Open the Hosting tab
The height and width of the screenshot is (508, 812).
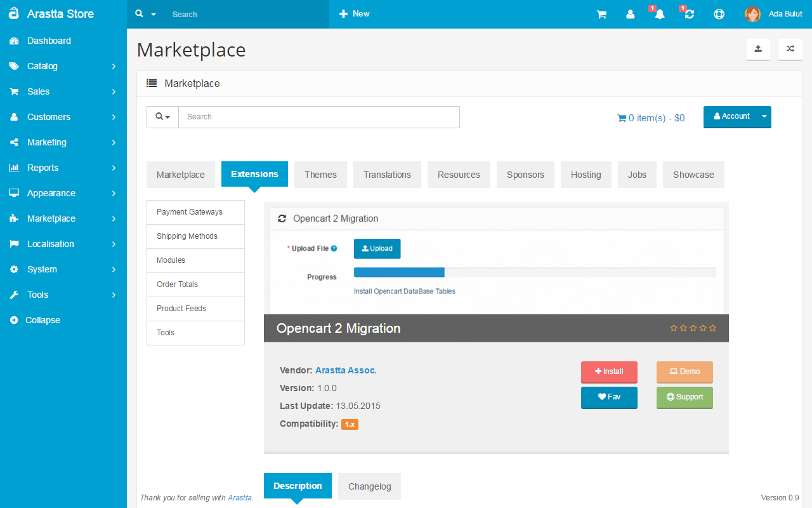tap(586, 175)
